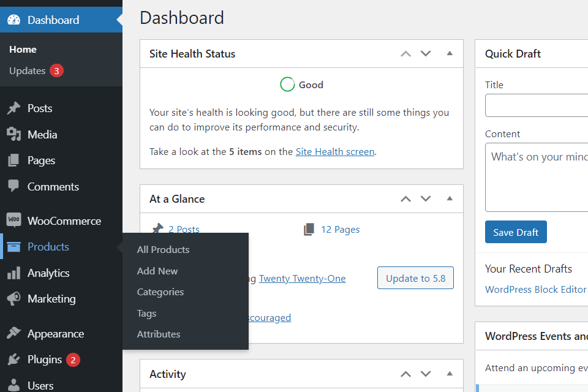Click the Comments speech bubble icon
588x392 pixels.
click(x=13, y=186)
